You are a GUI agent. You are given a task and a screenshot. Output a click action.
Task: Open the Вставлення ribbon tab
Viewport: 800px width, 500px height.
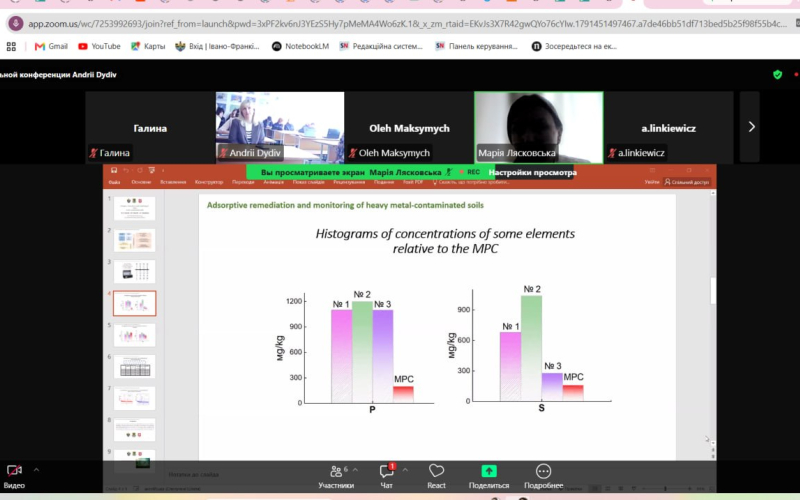(x=173, y=182)
